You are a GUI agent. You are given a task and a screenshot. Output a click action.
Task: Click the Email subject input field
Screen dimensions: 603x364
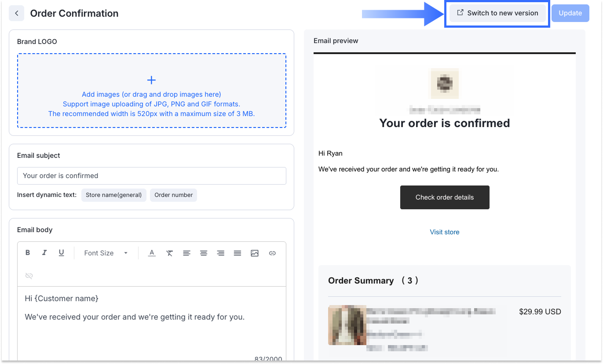[x=151, y=176]
